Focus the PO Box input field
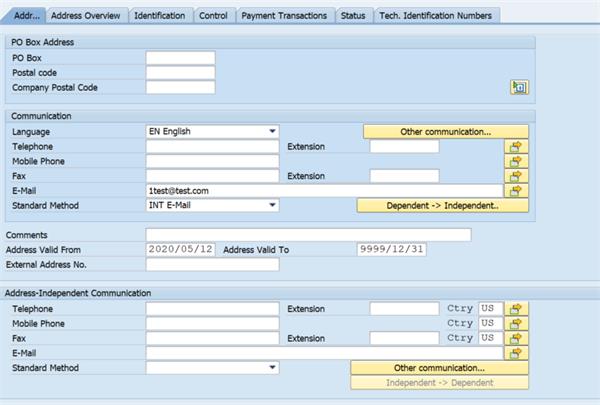The height and width of the screenshot is (405, 600). (x=180, y=58)
